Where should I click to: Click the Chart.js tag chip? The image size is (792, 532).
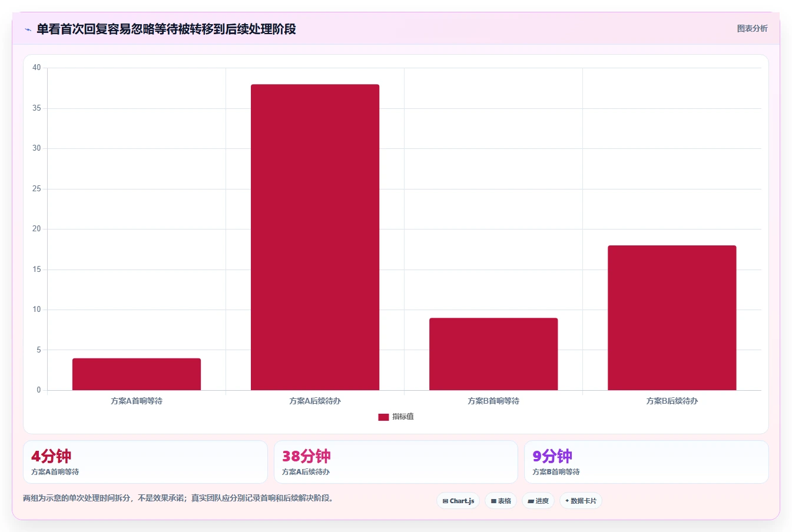point(458,501)
